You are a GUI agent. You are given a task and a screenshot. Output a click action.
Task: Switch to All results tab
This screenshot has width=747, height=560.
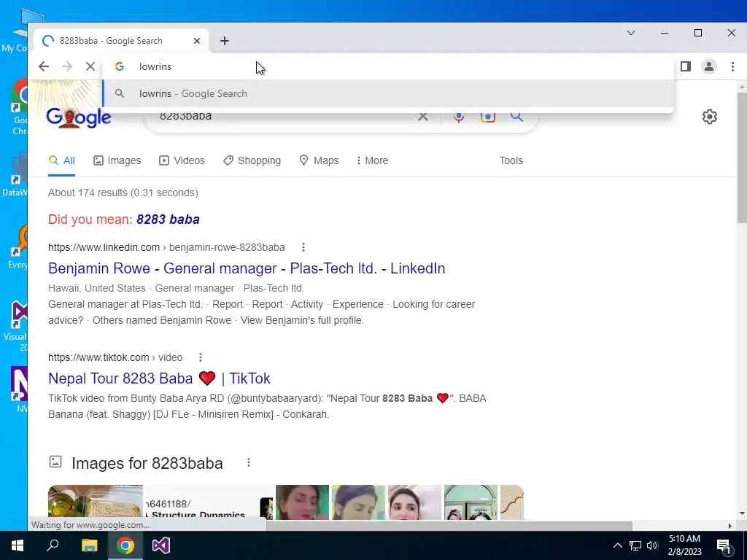pos(62,160)
